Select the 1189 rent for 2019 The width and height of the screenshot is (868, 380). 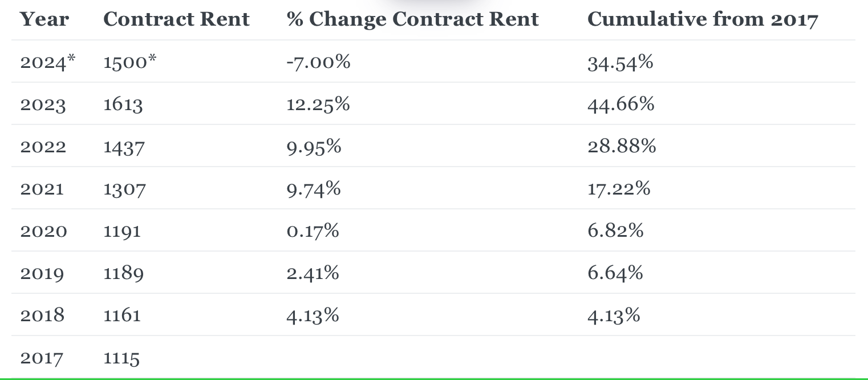coord(123,273)
